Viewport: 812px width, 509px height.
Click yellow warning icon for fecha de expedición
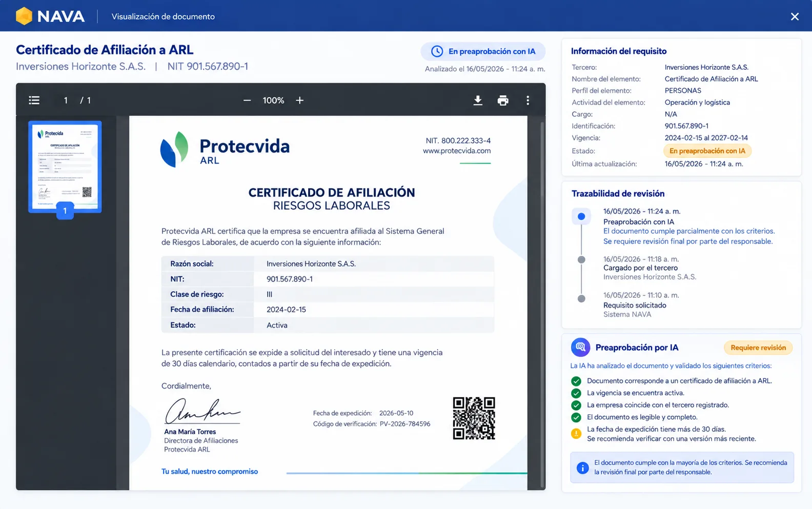576,434
